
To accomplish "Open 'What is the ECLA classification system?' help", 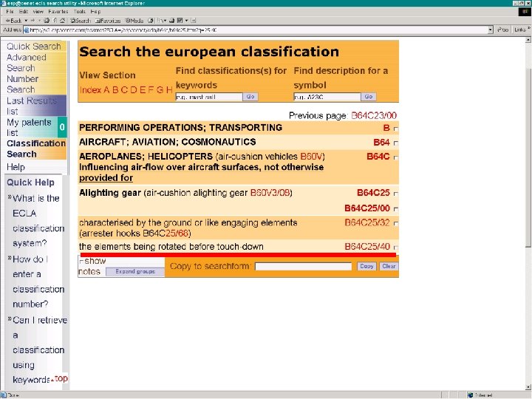I will click(x=38, y=220).
